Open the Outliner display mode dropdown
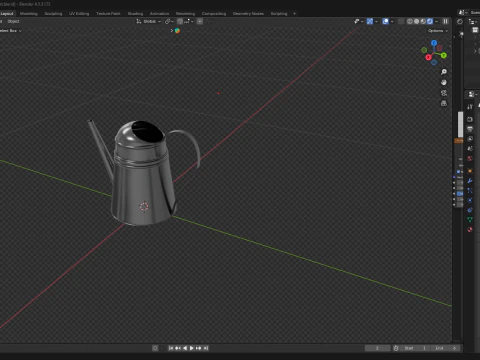Image resolution: width=480 pixels, height=360 pixels. pos(473,22)
